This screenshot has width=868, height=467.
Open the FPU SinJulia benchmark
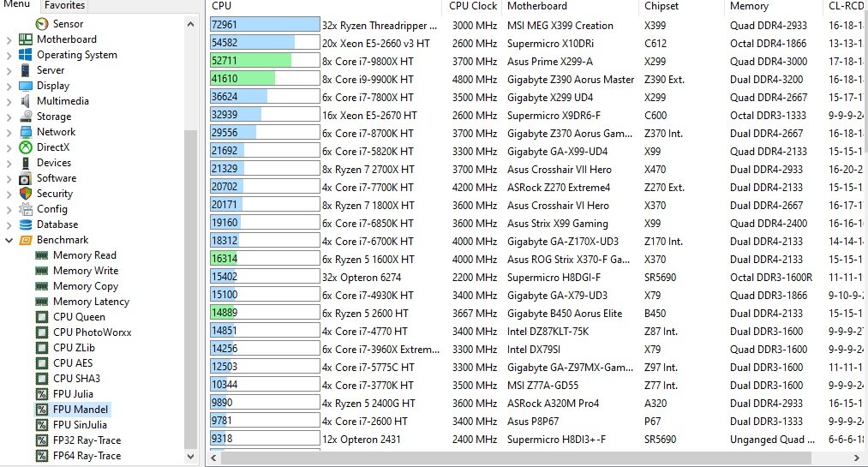tap(80, 425)
